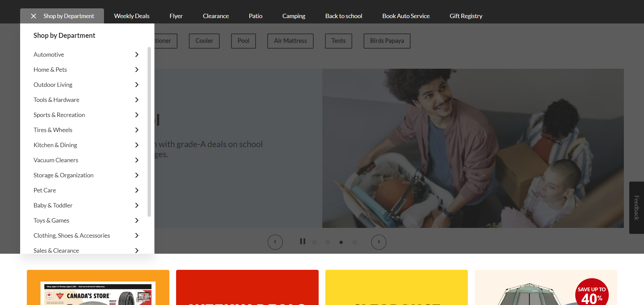Click the Birds Papaya quick link

tap(387, 41)
